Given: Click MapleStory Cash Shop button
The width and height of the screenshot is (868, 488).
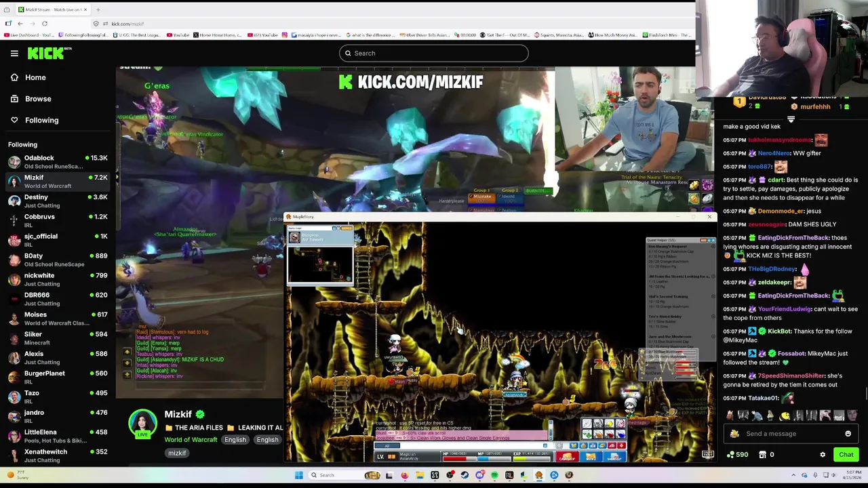Looking at the screenshot, I should click(567, 457).
